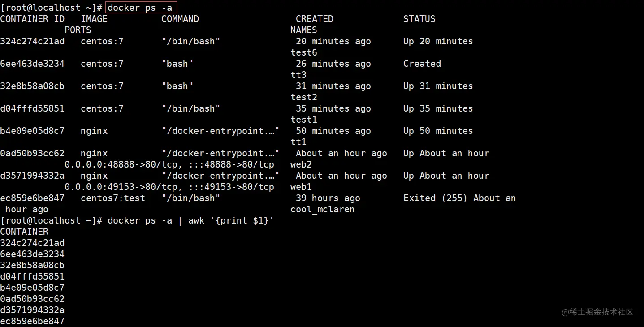Viewport: 644px width, 327px height.
Task: Click the COMMAND column header
Action: pyautogui.click(x=180, y=19)
